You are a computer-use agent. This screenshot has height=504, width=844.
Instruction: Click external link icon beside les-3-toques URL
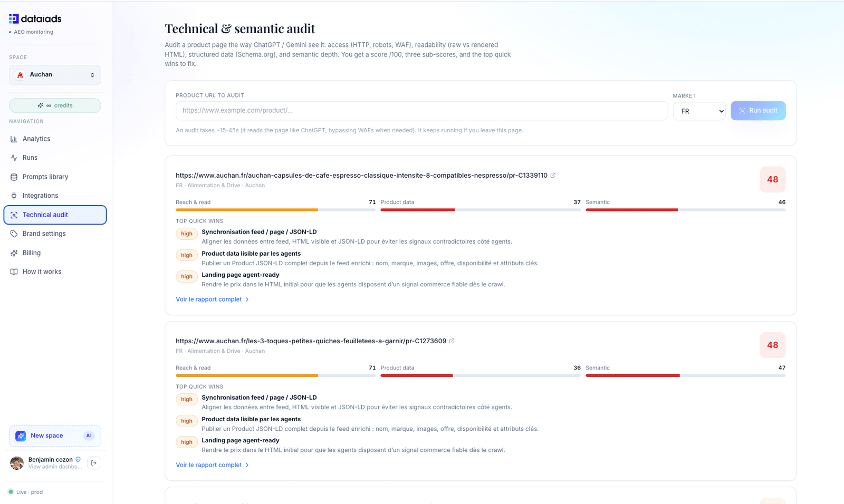pos(452,341)
